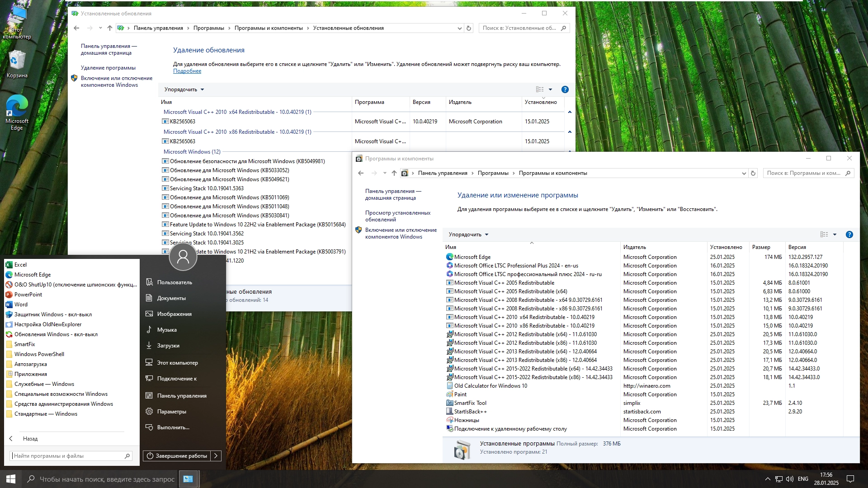Click the help icon in Programs and Features
This screenshot has width=868, height=488.
pyautogui.click(x=849, y=235)
